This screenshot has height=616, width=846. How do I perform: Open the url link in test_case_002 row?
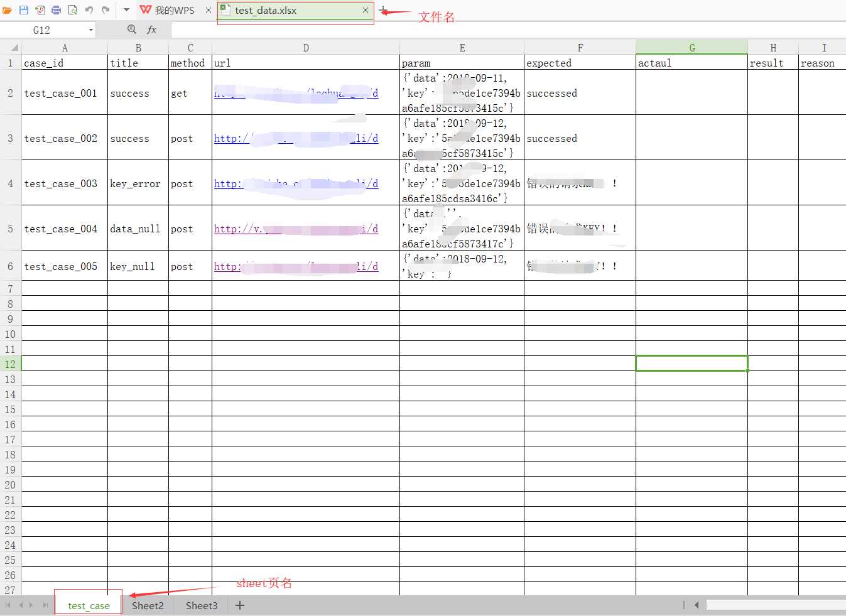coord(296,138)
